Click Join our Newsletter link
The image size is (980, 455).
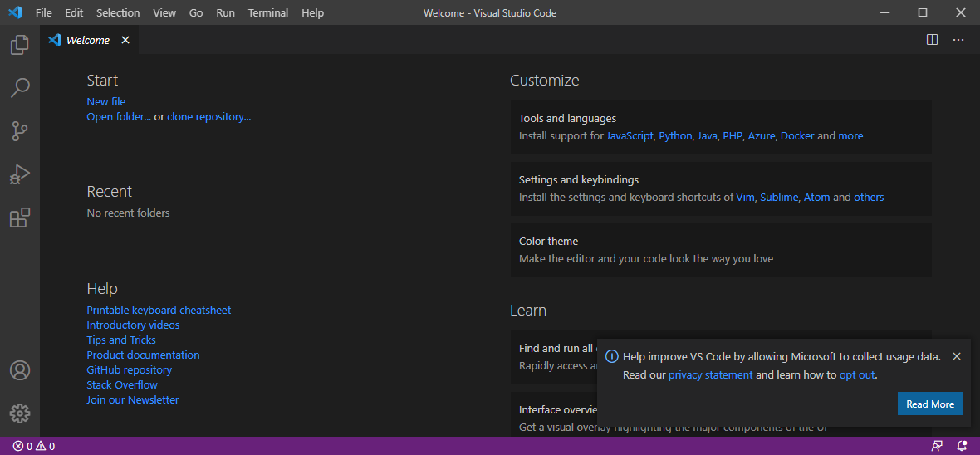(133, 400)
